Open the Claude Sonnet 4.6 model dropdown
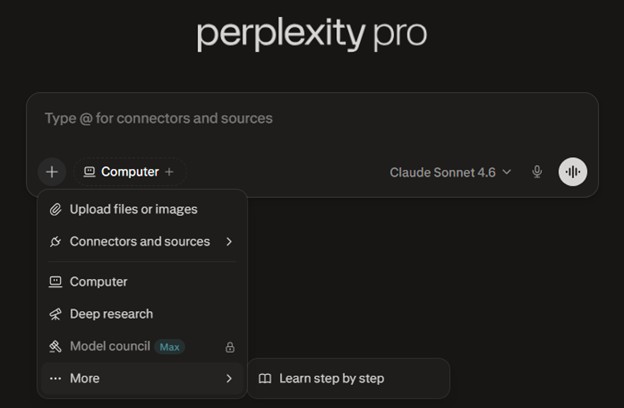 pyautogui.click(x=450, y=172)
